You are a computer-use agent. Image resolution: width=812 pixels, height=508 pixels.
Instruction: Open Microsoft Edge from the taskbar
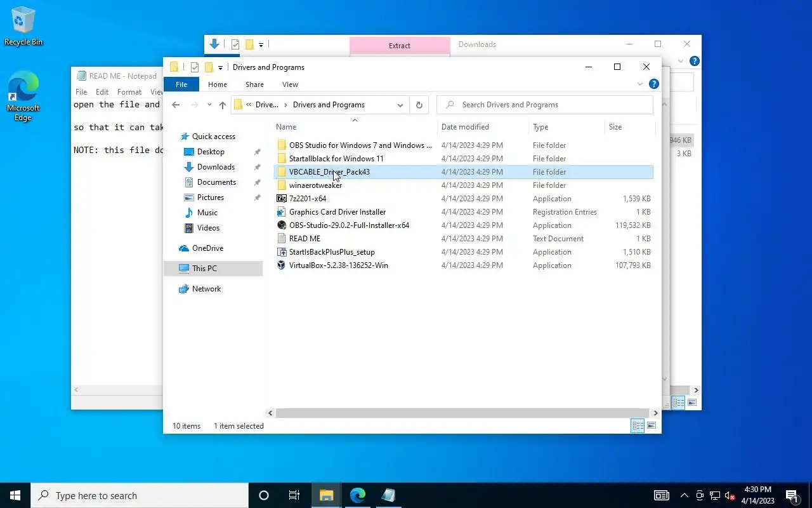(x=358, y=495)
